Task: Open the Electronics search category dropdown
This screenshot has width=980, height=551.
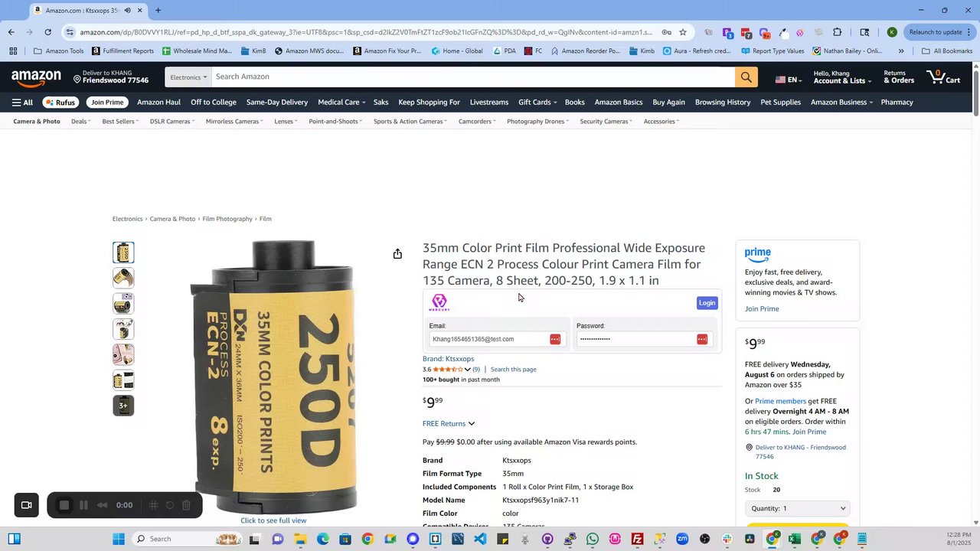Action: pyautogui.click(x=188, y=77)
